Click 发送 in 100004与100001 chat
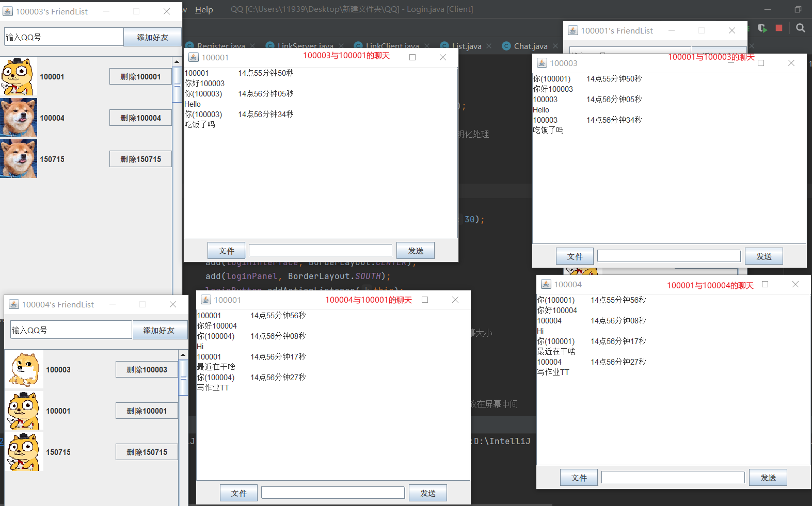 (x=428, y=493)
